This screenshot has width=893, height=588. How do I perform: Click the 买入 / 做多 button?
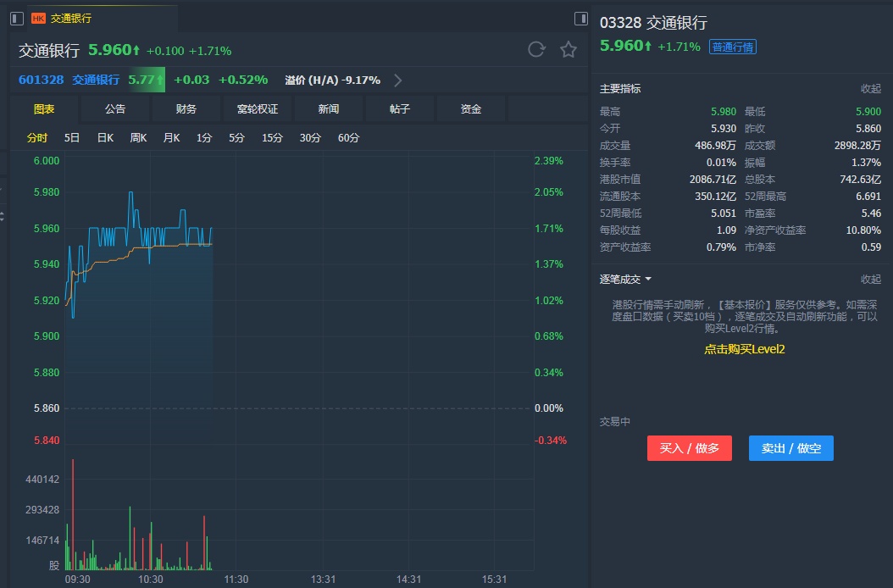click(689, 448)
